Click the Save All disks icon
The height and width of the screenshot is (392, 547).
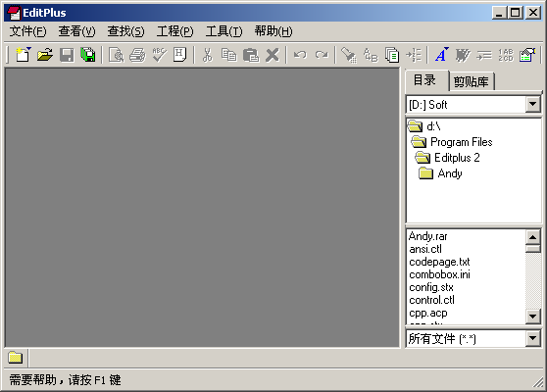tap(88, 55)
